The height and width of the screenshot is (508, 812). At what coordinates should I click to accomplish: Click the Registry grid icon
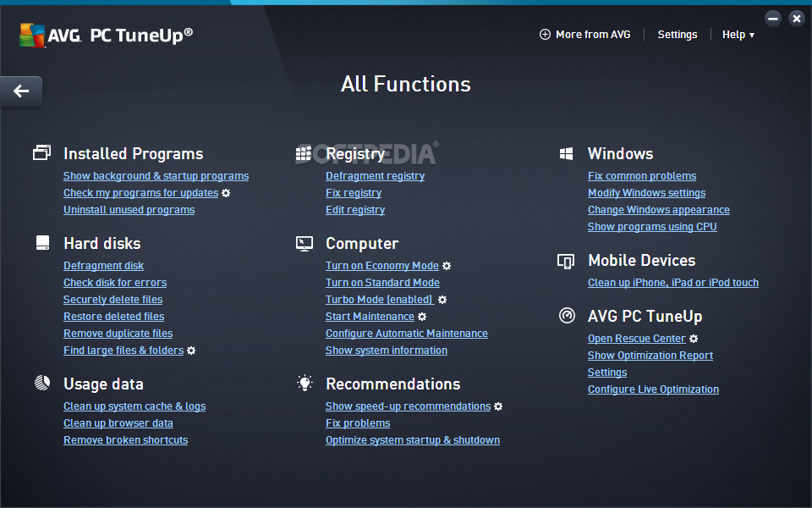click(304, 153)
